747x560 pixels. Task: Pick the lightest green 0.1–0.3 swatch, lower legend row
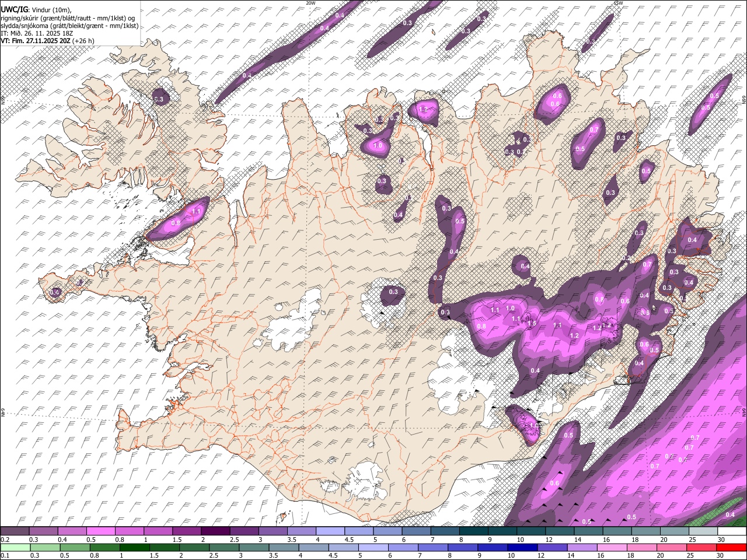[x=15, y=548]
